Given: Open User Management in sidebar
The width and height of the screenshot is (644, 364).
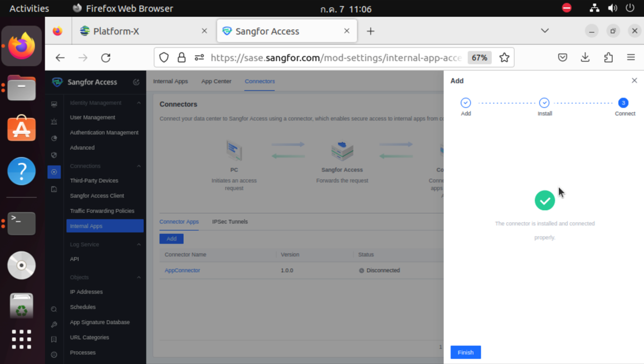Looking at the screenshot, I should [x=92, y=117].
